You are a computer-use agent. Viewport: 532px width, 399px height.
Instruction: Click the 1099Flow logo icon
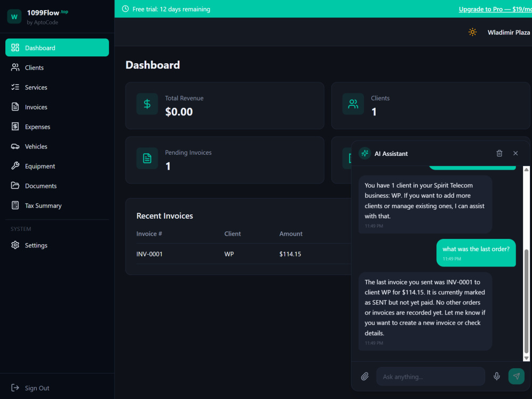click(x=14, y=16)
